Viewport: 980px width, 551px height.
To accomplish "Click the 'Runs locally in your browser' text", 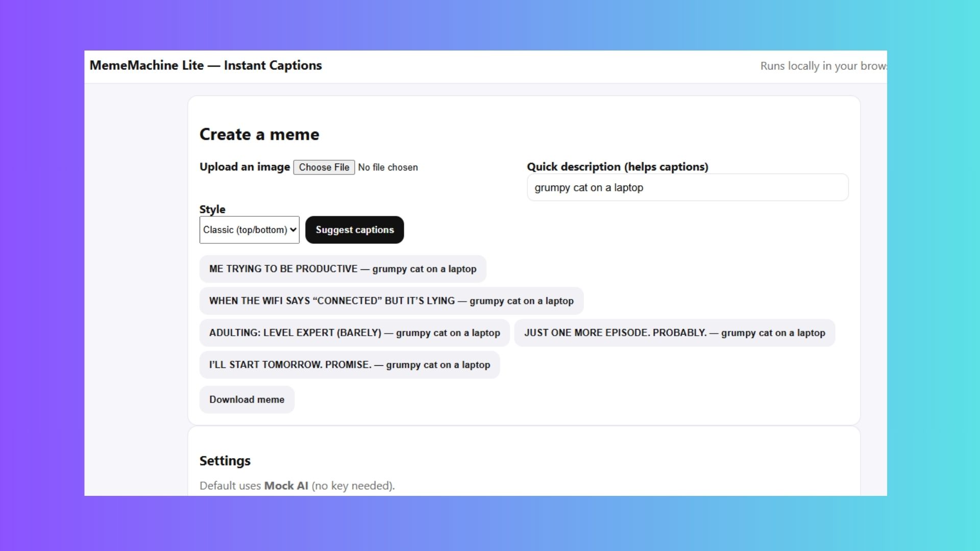I will click(823, 66).
